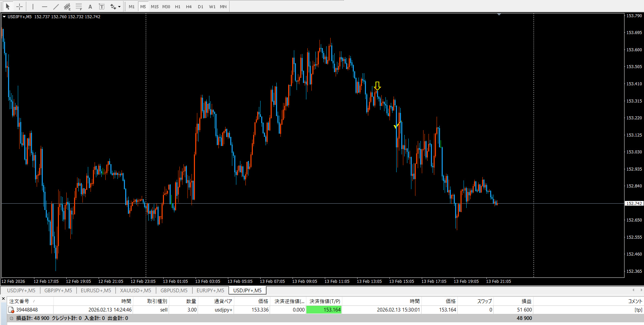Viewport: 644px width, 325px height.
Task: Switch chart to M1 timeframe
Action: click(x=132, y=6)
